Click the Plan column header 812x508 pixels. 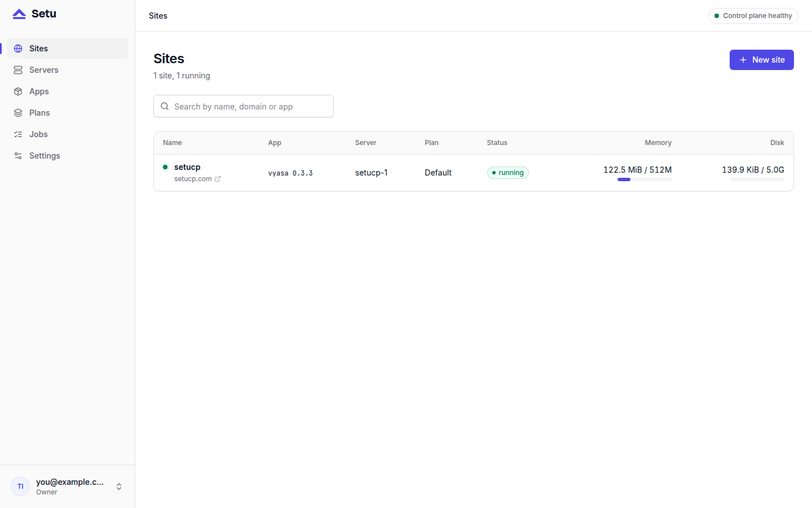(x=432, y=143)
